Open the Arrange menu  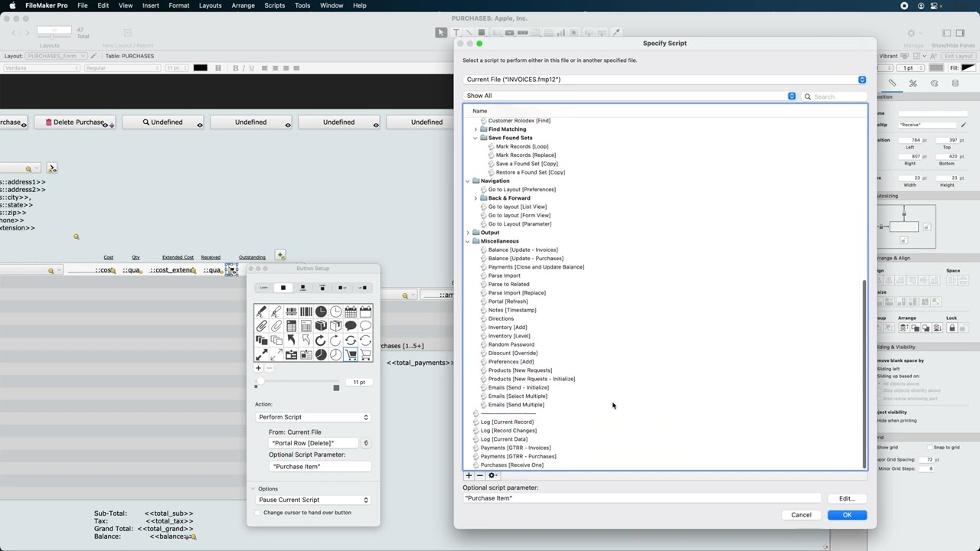tap(243, 5)
